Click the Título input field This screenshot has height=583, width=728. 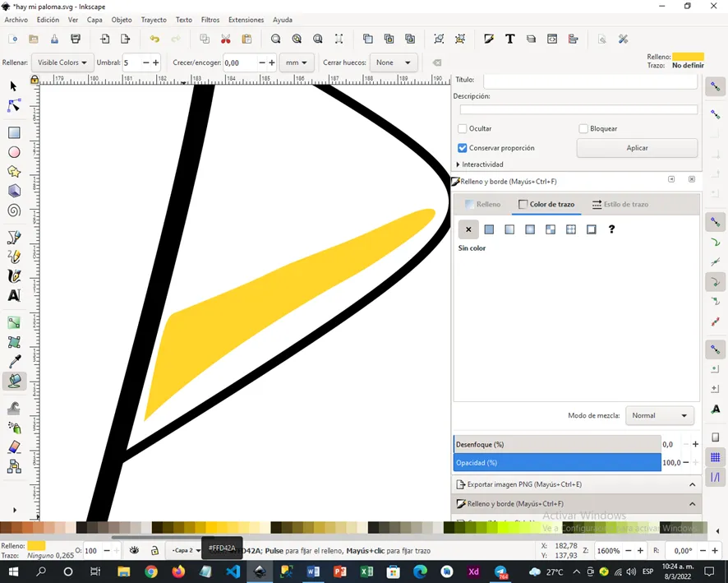point(590,81)
